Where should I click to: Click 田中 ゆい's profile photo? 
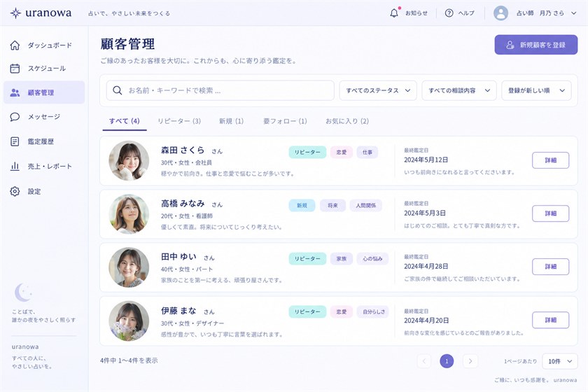click(x=129, y=267)
